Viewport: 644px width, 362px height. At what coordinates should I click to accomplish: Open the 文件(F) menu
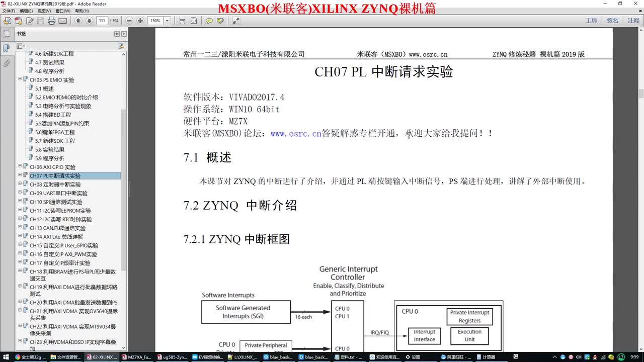click(x=9, y=11)
